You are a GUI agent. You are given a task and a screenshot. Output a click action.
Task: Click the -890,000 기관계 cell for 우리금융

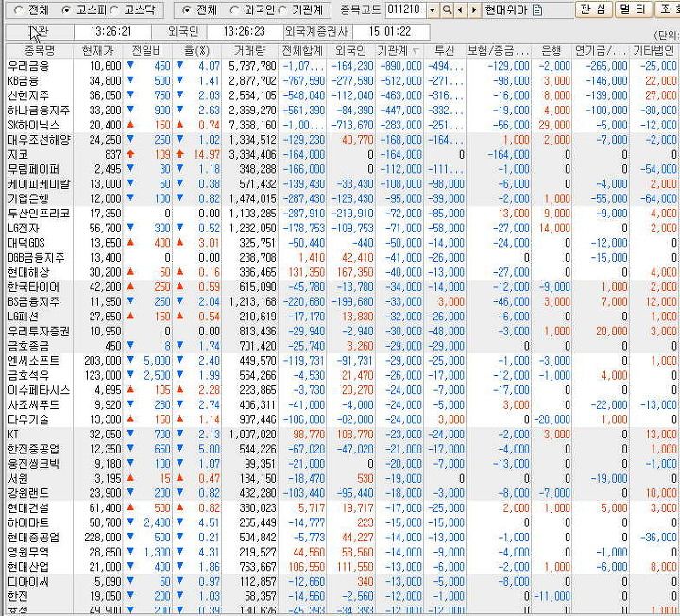(x=400, y=66)
